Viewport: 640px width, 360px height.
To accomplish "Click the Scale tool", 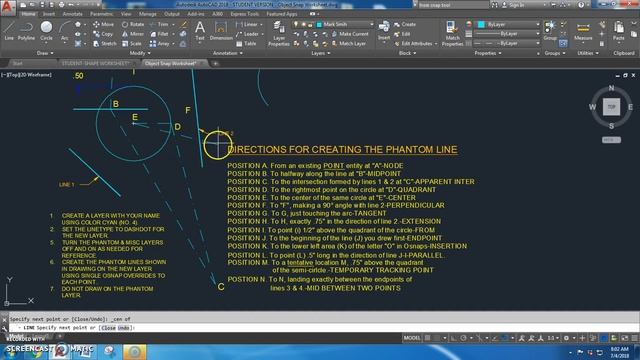I will pyautogui.click(x=131, y=43).
